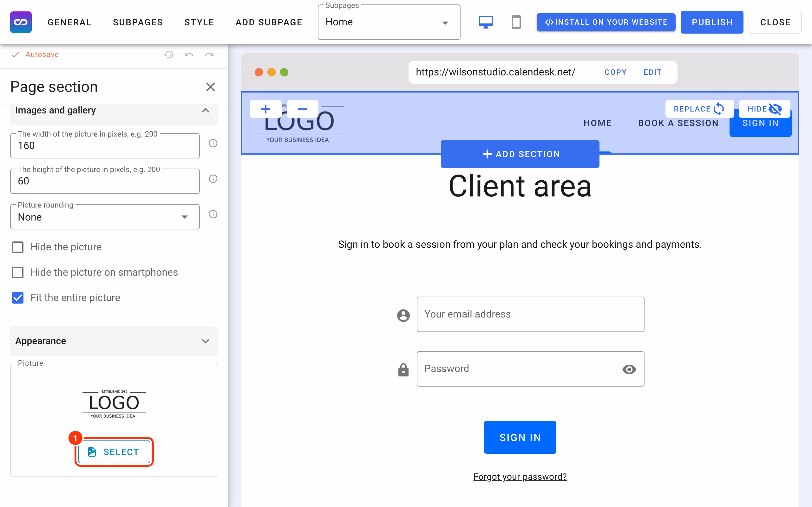The height and width of the screenshot is (507, 812).
Task: Click the undo arrow icon
Action: [x=189, y=54]
